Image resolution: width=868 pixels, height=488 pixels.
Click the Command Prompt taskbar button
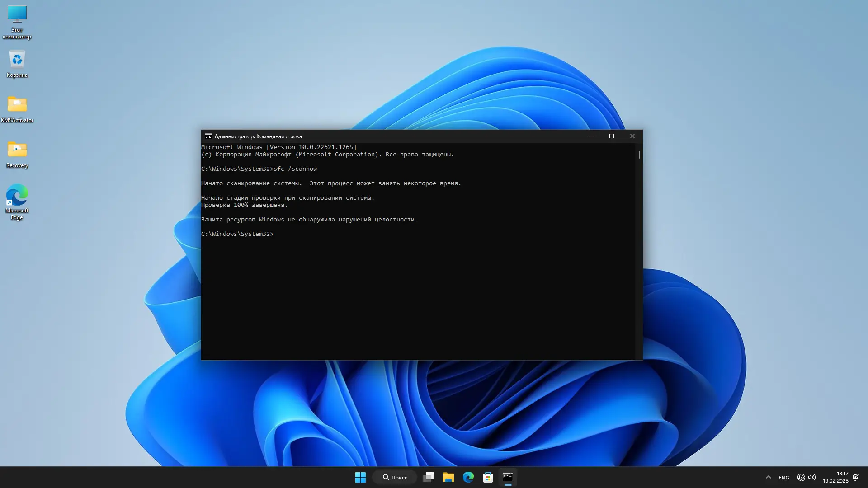pyautogui.click(x=508, y=477)
